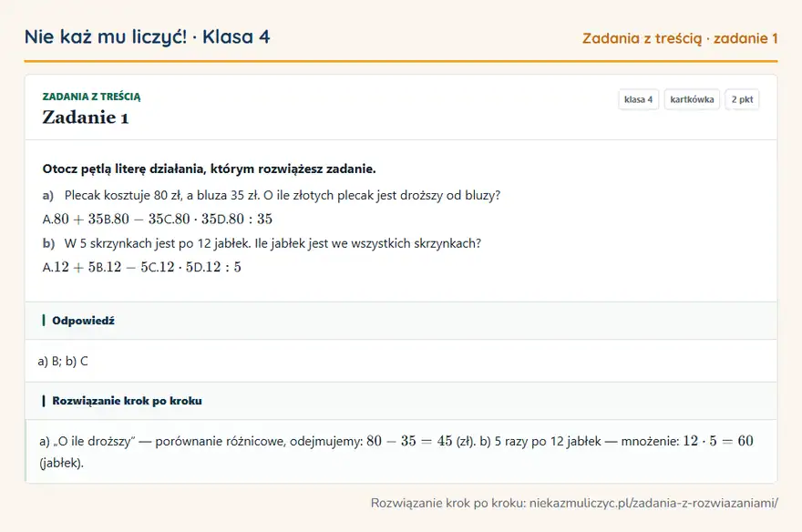Click the 'klasa 4' tag
This screenshot has height=532, width=802.
click(638, 99)
